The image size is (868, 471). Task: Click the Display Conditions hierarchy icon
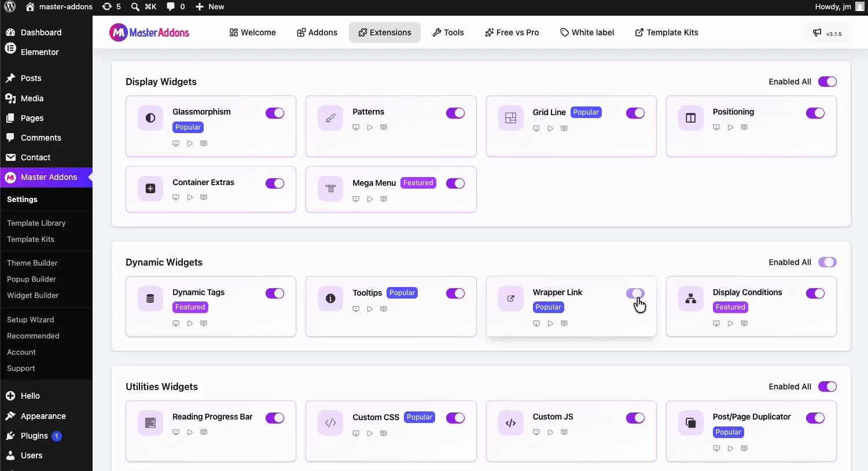click(691, 299)
